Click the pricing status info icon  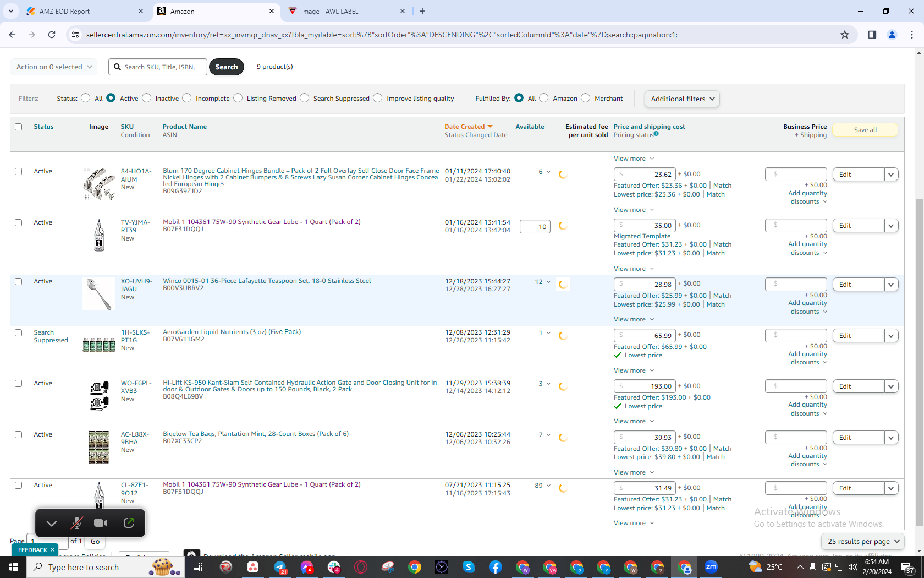click(656, 134)
